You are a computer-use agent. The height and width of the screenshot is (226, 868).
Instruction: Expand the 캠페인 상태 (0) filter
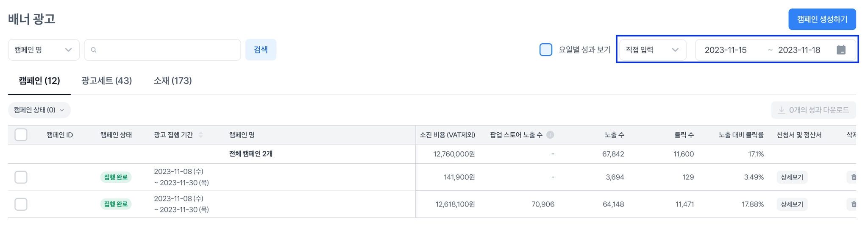click(39, 110)
